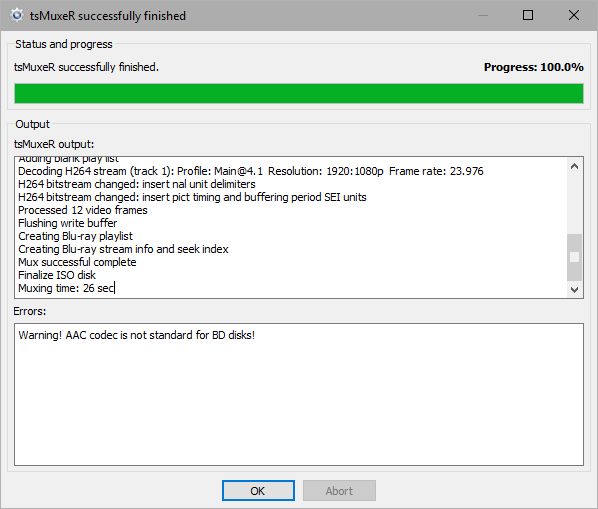
Task: Minimize the tsMuxeR dialog window
Action: pyautogui.click(x=483, y=15)
